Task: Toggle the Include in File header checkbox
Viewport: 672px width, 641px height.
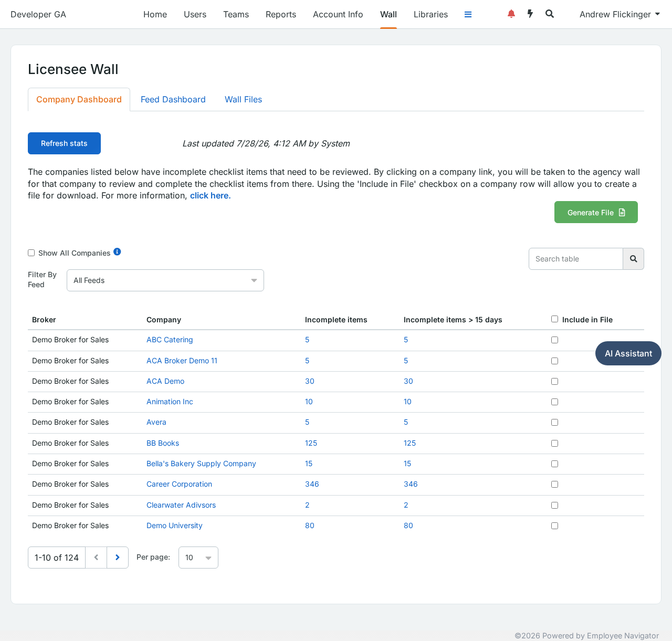Action: coord(554,319)
